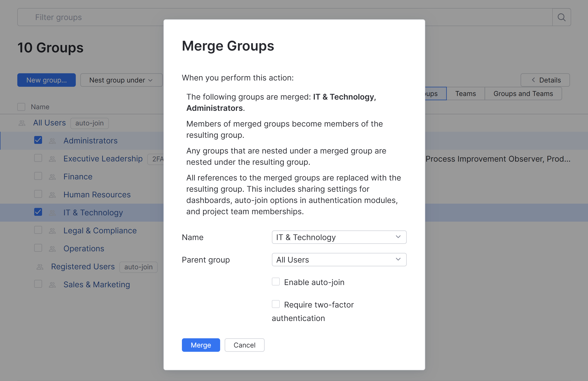Click the Human Resources group icon
588x381 pixels.
pyautogui.click(x=52, y=194)
